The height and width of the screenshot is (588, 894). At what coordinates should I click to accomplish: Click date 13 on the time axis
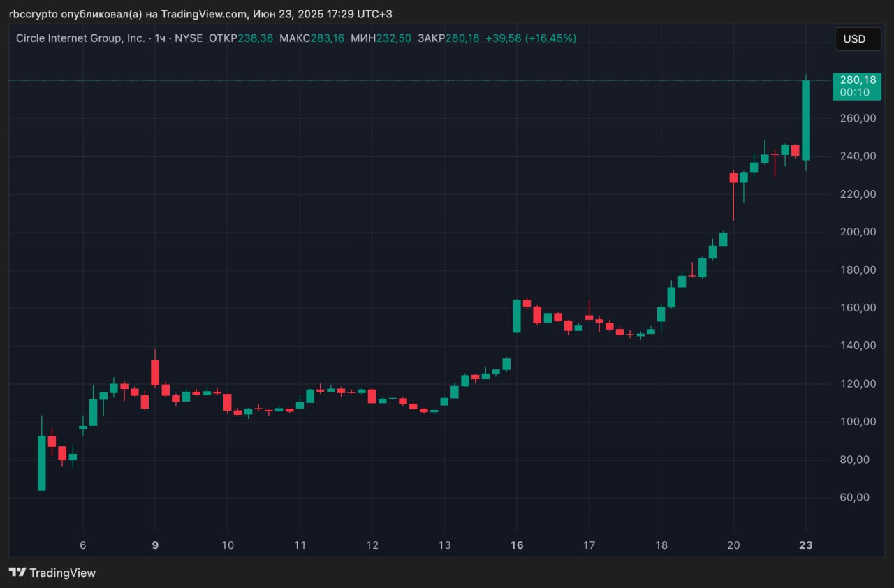pyautogui.click(x=444, y=545)
